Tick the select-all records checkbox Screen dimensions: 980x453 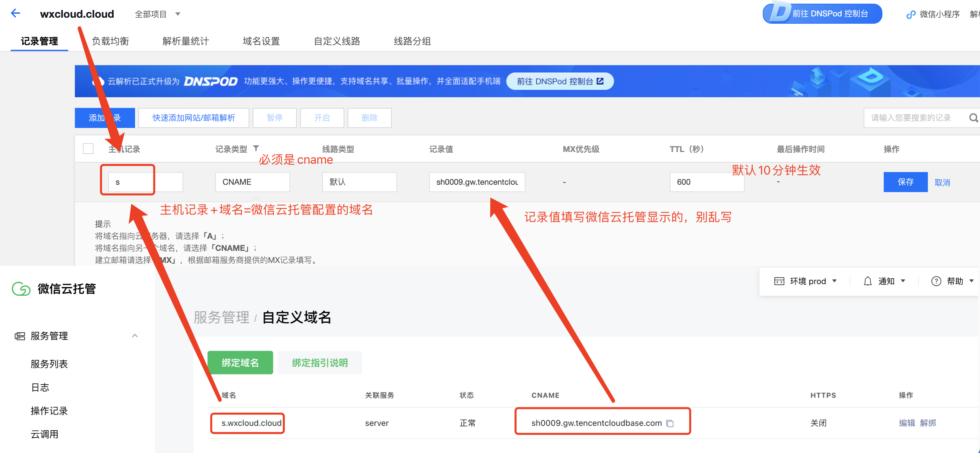click(88, 149)
